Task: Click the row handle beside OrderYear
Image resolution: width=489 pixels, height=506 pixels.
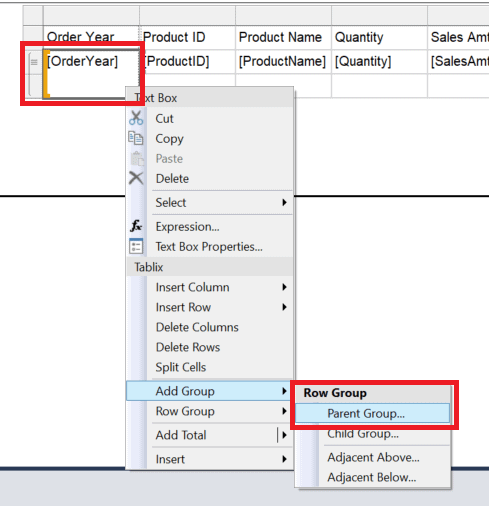Action: click(34, 62)
